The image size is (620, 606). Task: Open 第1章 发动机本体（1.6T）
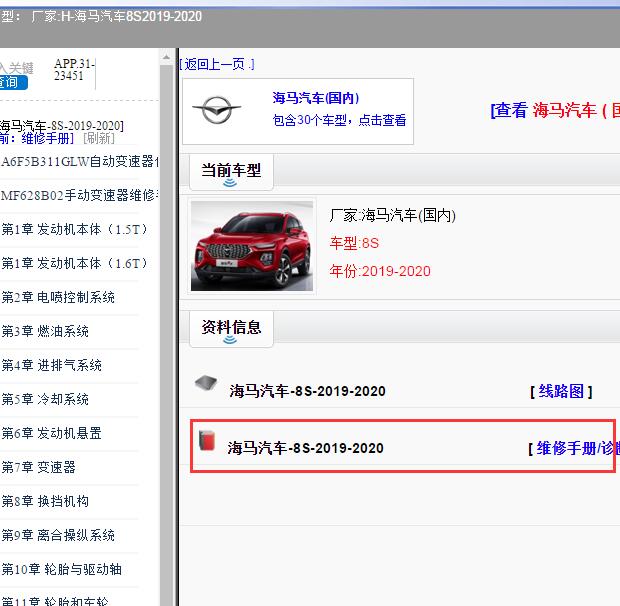coord(74,263)
